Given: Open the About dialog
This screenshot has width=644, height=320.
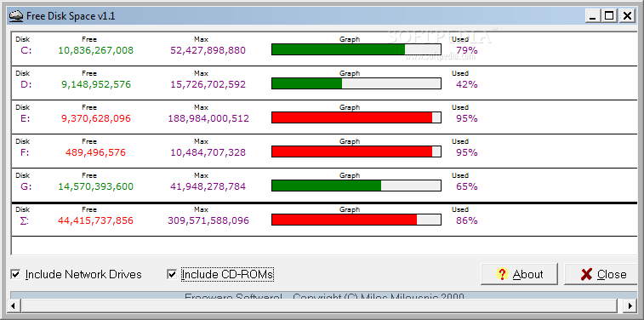Looking at the screenshot, I should [x=519, y=274].
